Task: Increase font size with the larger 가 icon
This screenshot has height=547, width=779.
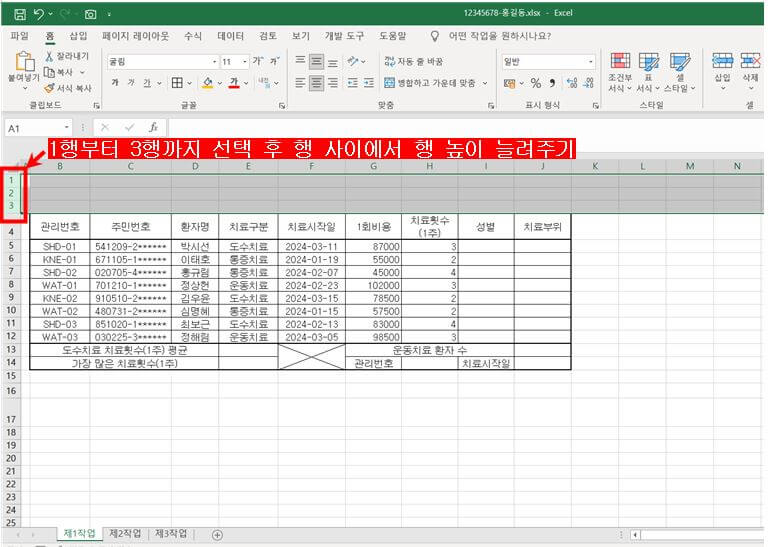Action: pos(257,61)
